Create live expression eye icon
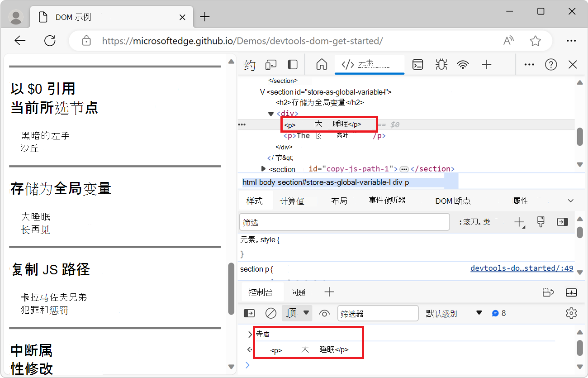This screenshot has width=588, height=378. click(x=324, y=313)
